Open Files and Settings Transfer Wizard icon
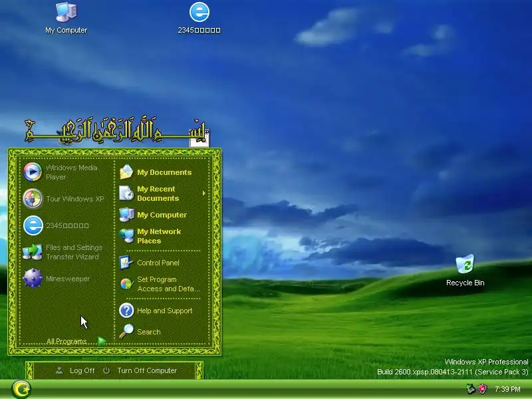 33,252
